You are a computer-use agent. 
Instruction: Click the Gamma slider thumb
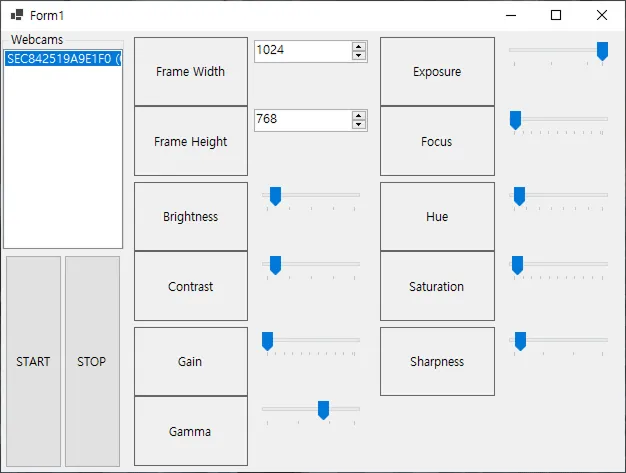323,410
